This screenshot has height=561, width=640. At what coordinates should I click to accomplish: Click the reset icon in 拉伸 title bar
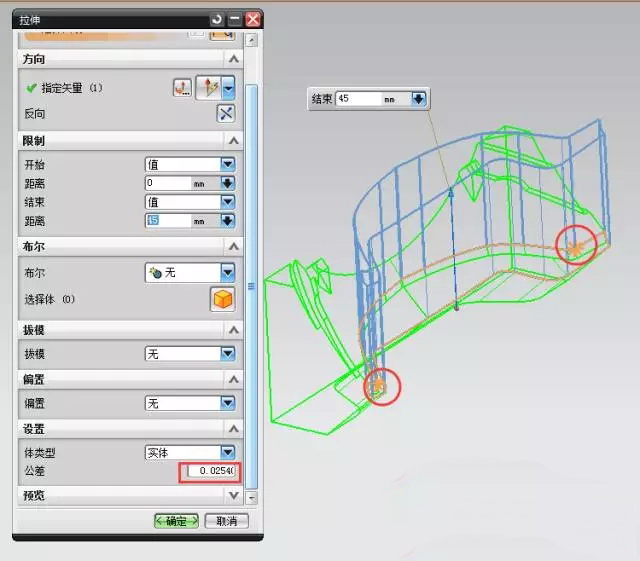(x=217, y=19)
